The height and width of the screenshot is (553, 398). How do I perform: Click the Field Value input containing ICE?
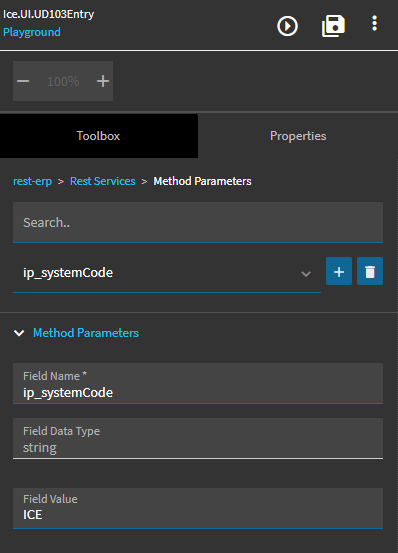click(x=198, y=508)
